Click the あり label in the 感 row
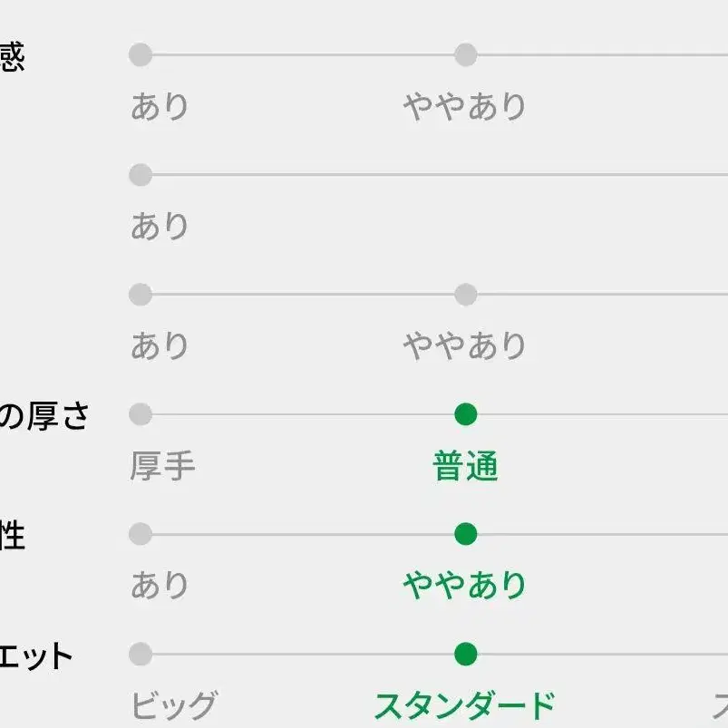 pos(160,107)
